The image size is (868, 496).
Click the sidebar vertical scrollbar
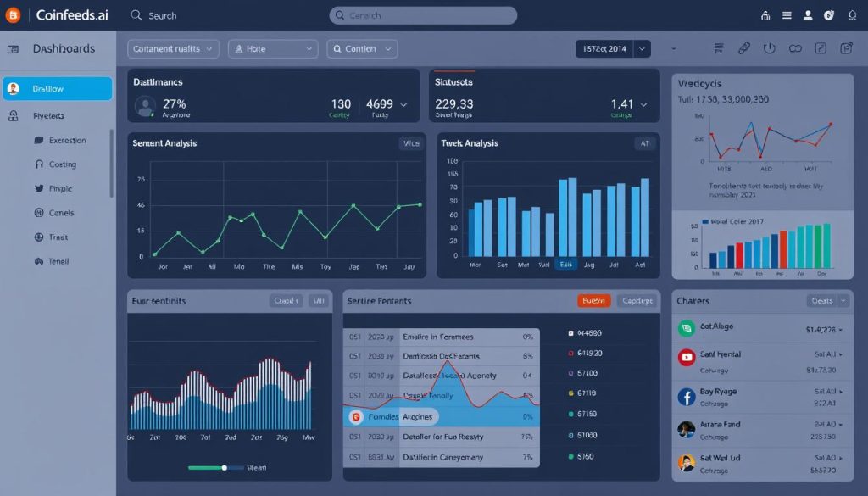coord(111,164)
